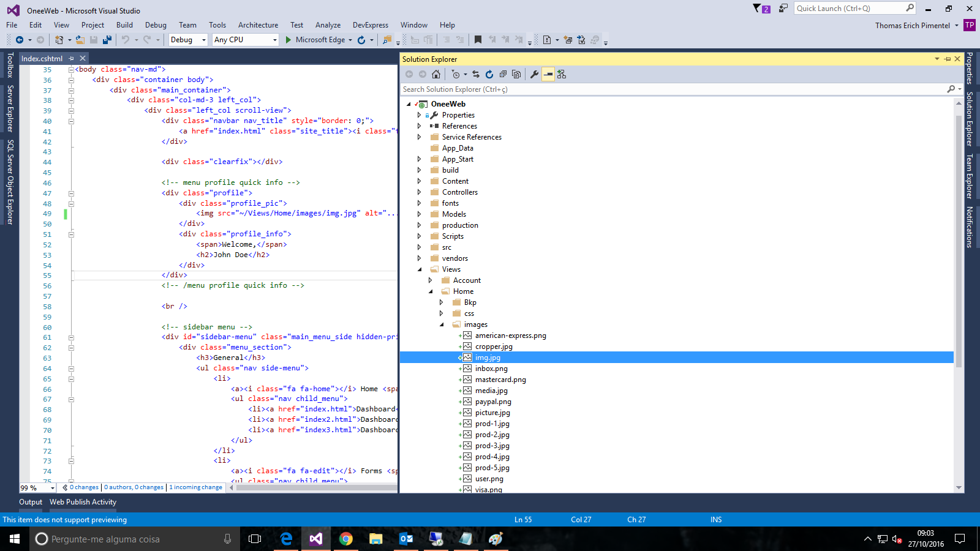The height and width of the screenshot is (551, 980).
Task: Close the Index.cshtml tab
Action: click(83, 59)
